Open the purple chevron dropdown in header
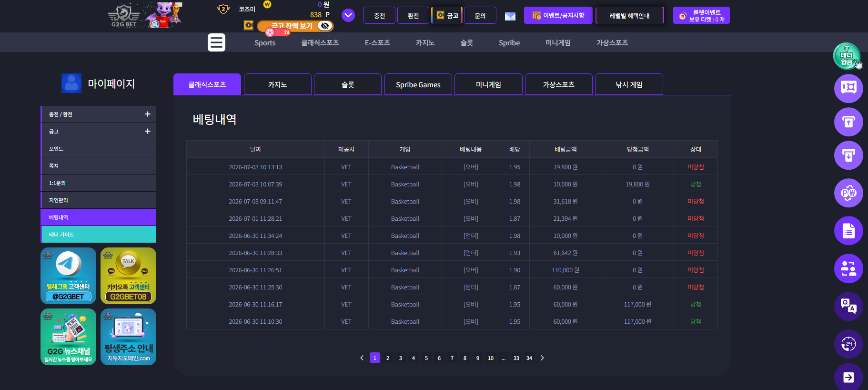Screen dimensions: 868x390 coord(348,15)
